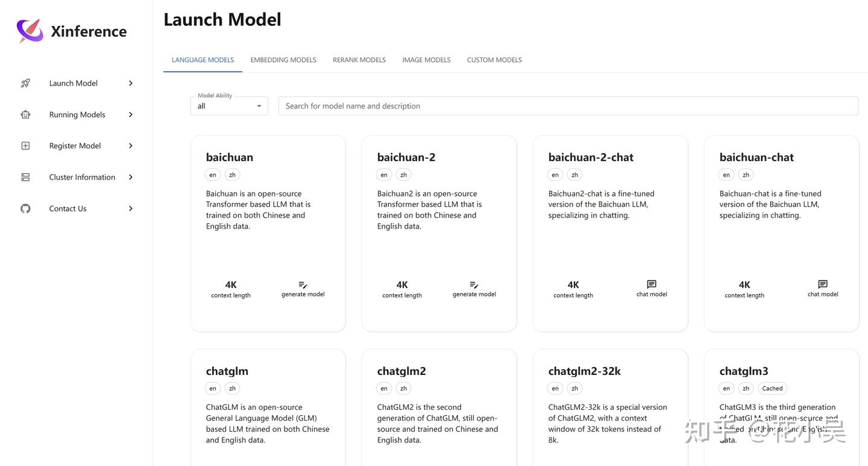Click the generate model icon on baichuan card
868x466 pixels.
[x=303, y=285]
